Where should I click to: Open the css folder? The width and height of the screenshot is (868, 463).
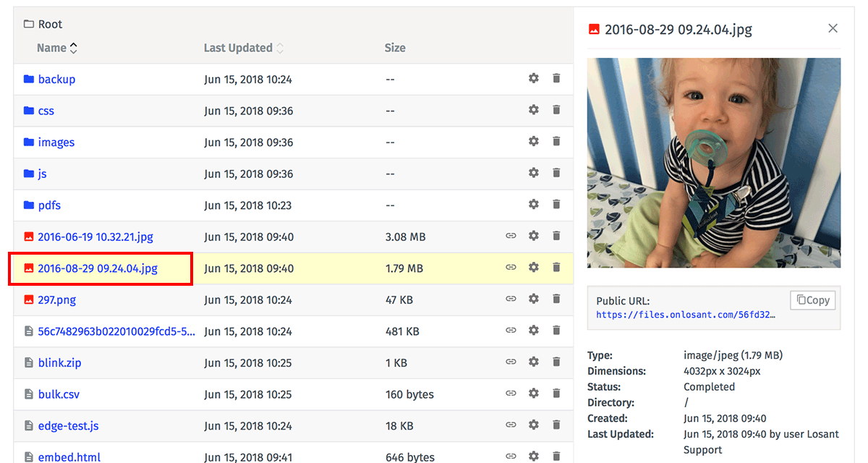tap(46, 111)
